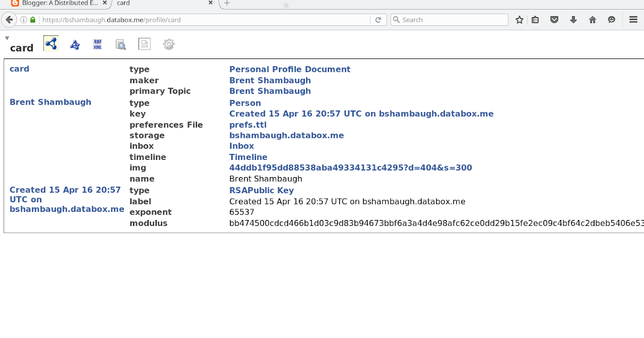Select the data export document icon
The width and height of the screenshot is (644, 338).
[144, 43]
